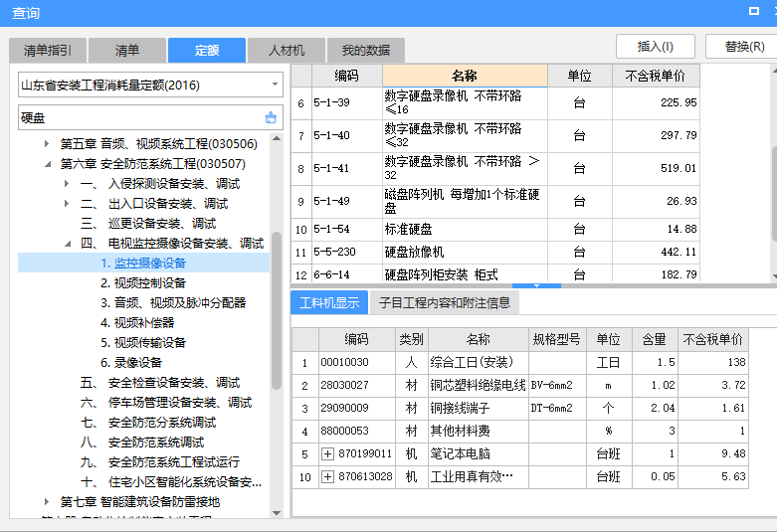Click the tree scrollbar up arrow
The height and width of the screenshot is (532, 777).
[x=277, y=138]
